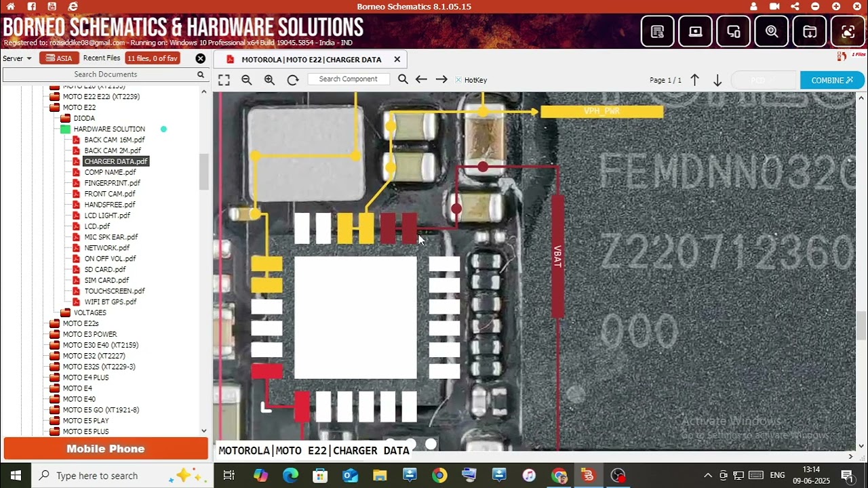Expand the MOTO E32 (XT2227) folder
Screen dimensions: 868x488
[x=94, y=357]
